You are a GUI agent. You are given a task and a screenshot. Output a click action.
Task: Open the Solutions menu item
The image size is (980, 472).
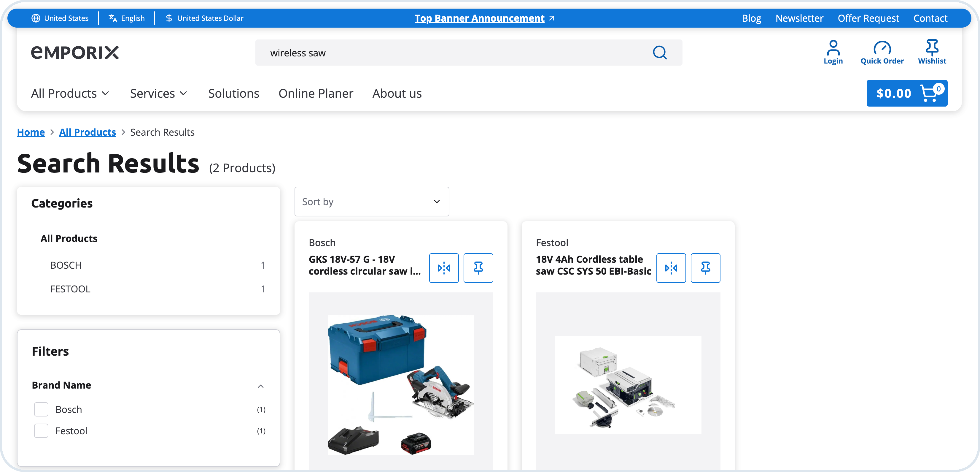click(234, 93)
